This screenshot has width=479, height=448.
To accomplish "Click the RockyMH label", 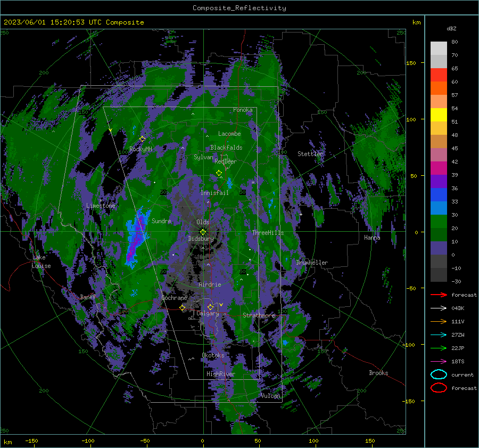I will click(141, 149).
